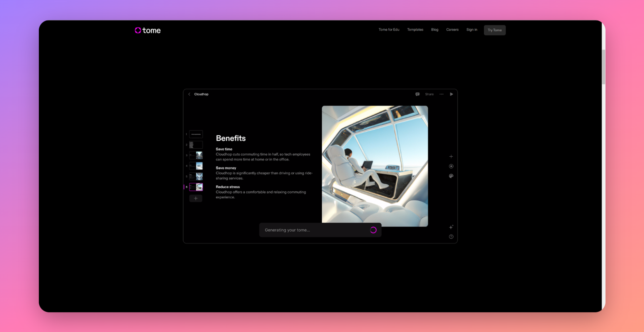Select page 2 thumbnail
The width and height of the screenshot is (644, 332).
[x=196, y=145]
